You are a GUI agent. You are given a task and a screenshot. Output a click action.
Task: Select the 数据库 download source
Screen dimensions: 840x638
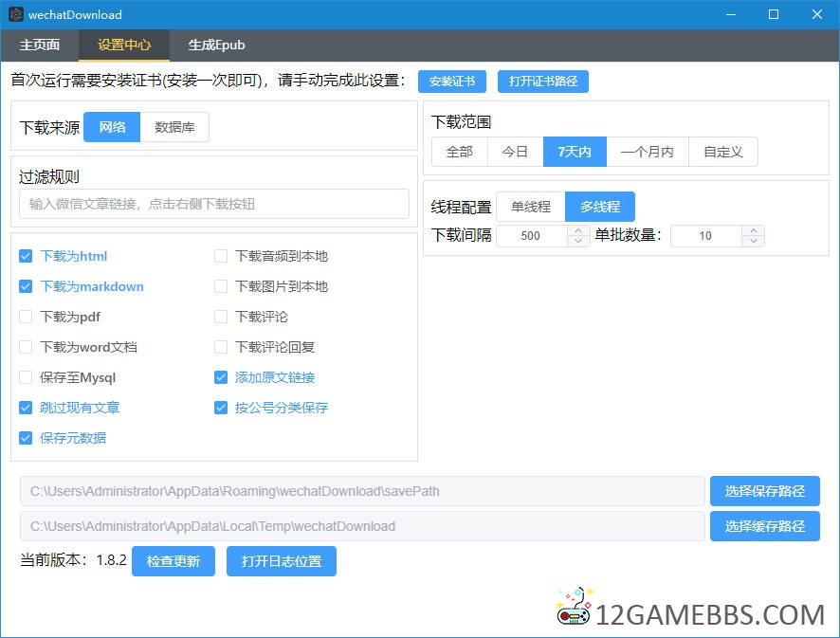[175, 126]
